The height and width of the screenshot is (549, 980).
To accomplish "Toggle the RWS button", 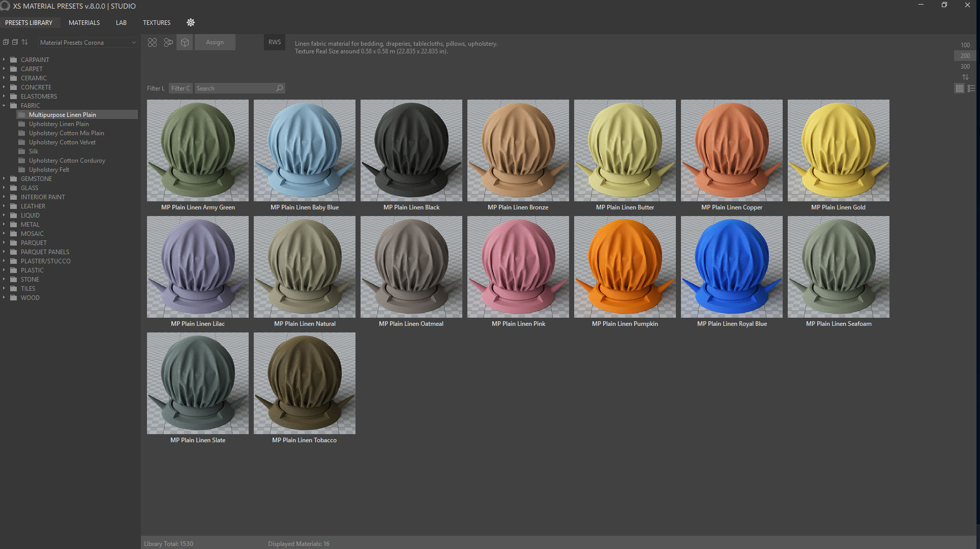I will point(275,42).
